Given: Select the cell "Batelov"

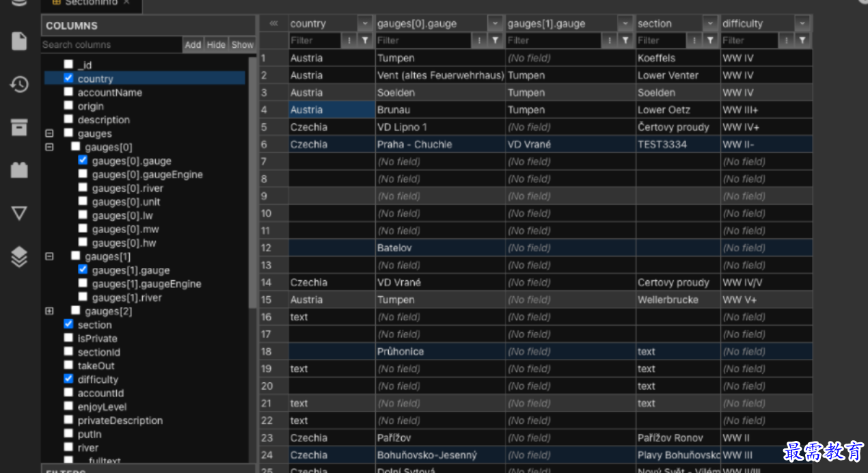Looking at the screenshot, I should [x=440, y=247].
